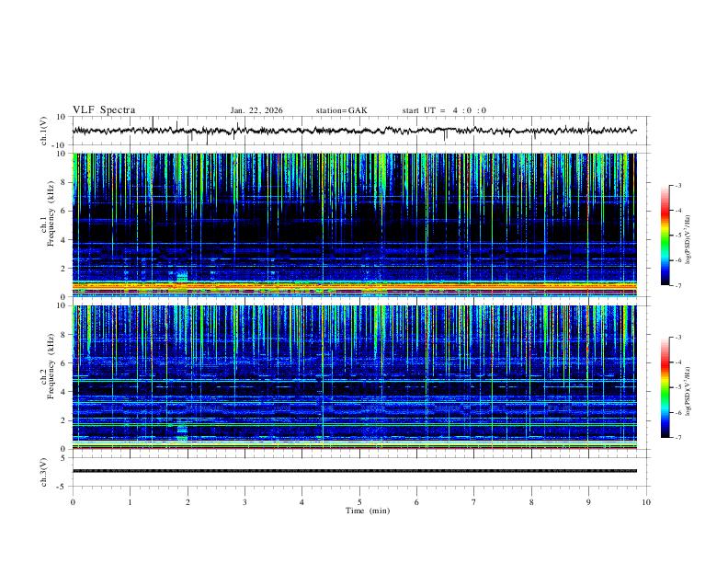Click time axis tick label "1"
Image resolution: width=728 pixels, height=563 pixels.
[130, 502]
